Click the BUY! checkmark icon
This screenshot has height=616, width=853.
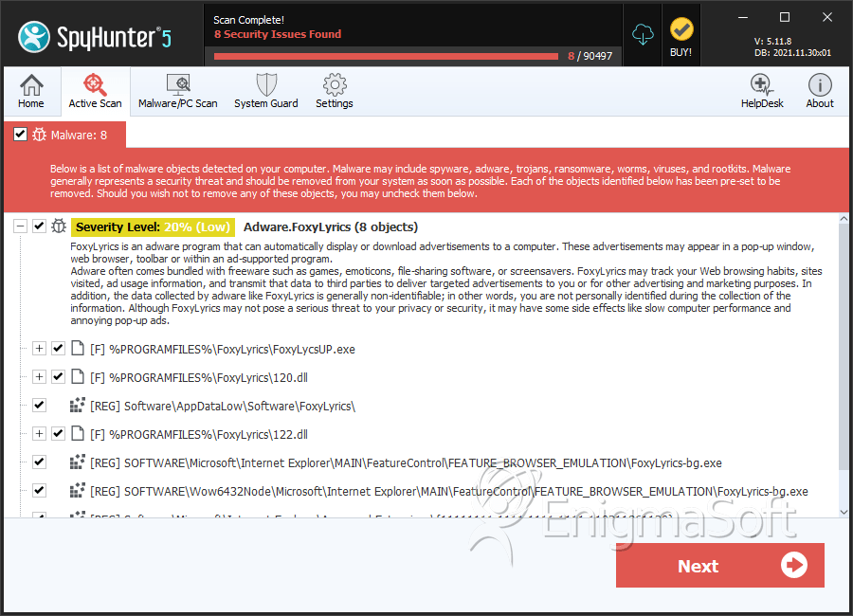tap(681, 30)
